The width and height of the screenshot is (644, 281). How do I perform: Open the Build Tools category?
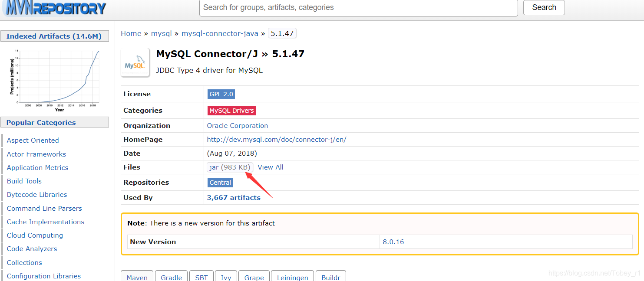click(x=24, y=181)
